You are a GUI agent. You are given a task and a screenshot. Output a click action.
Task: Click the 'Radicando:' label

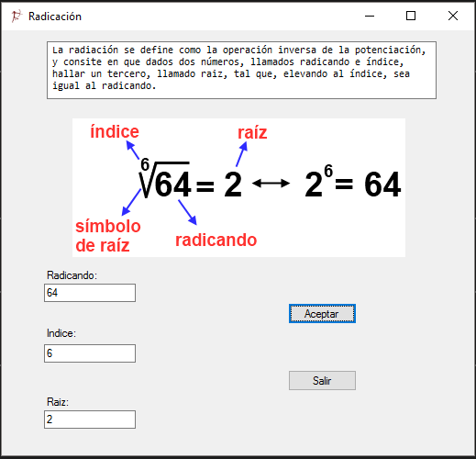tap(72, 275)
